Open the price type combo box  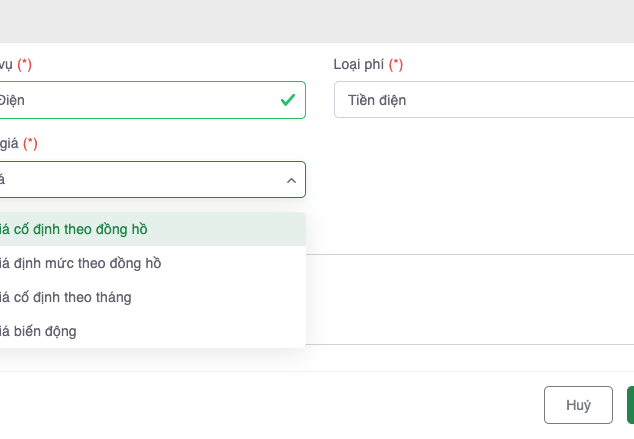tap(140, 180)
